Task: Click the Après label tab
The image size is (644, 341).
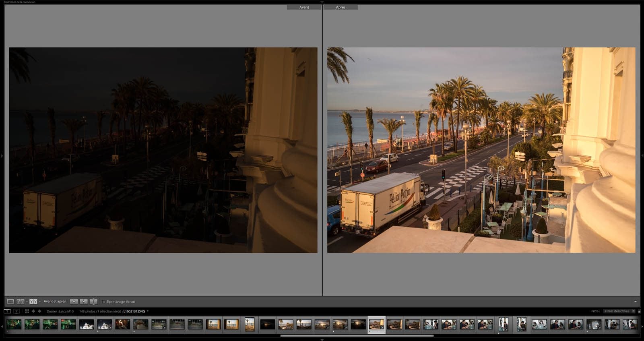Action: click(341, 7)
